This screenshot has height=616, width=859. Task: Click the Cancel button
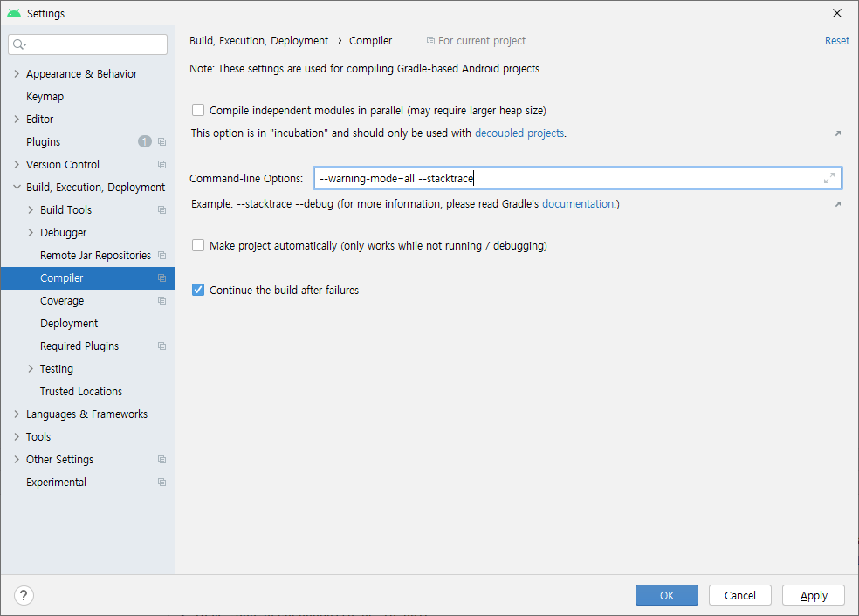pyautogui.click(x=740, y=595)
